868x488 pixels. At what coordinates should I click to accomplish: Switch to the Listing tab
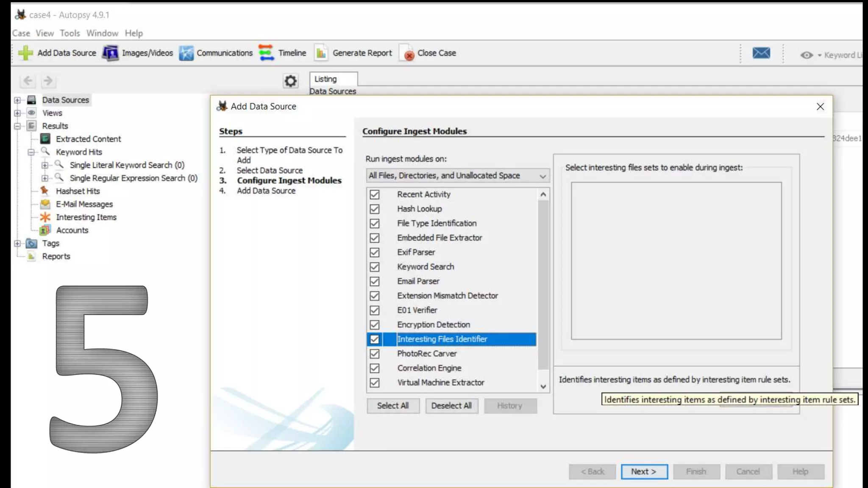point(325,79)
